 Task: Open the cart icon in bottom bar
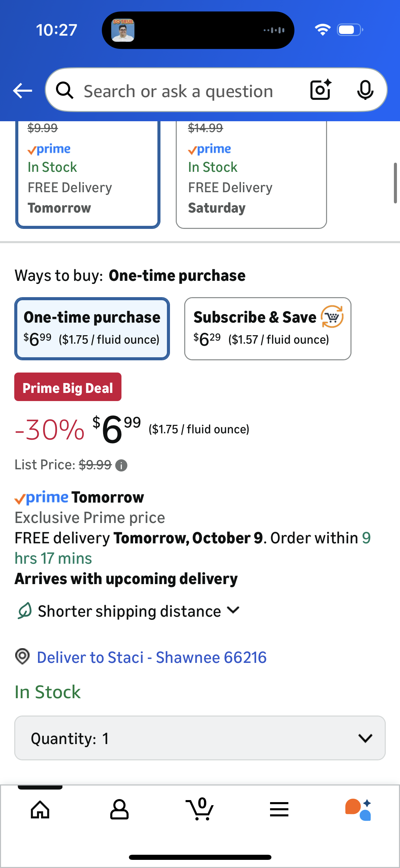[200, 810]
